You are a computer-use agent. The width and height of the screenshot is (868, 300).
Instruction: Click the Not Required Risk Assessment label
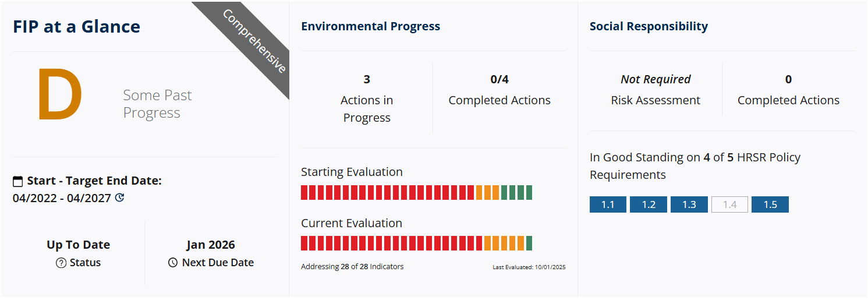[x=656, y=79]
